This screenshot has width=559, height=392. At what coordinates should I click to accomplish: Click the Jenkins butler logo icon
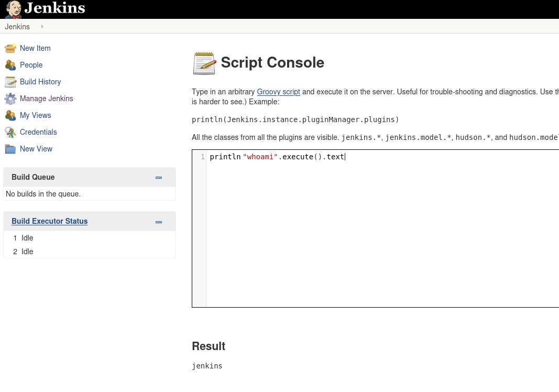tap(14, 9)
